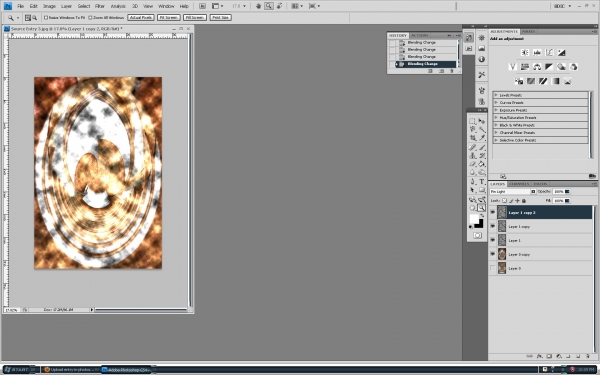This screenshot has width=600, height=375.
Task: Click the Windows Start button
Action: tap(18, 370)
